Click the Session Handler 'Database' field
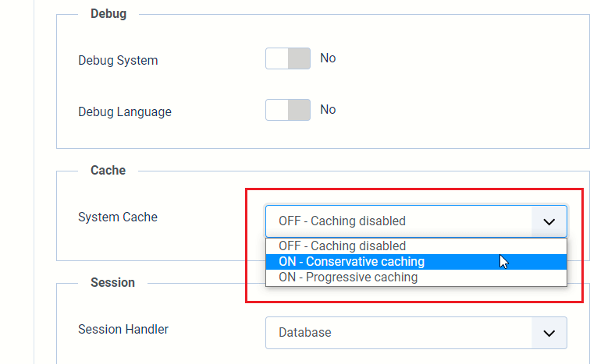 (x=398, y=333)
